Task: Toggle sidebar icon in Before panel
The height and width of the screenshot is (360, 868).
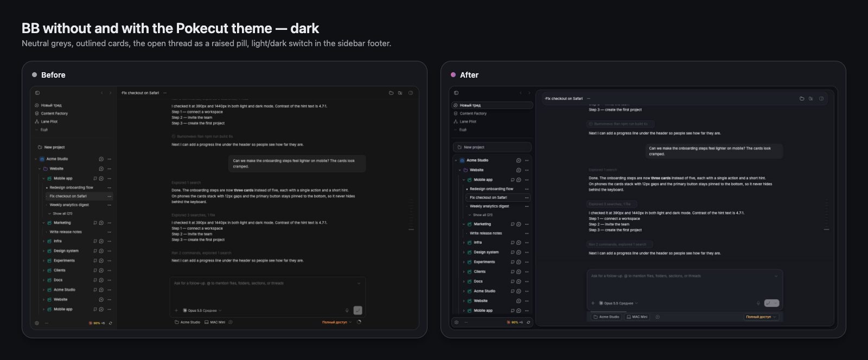Action: click(37, 93)
